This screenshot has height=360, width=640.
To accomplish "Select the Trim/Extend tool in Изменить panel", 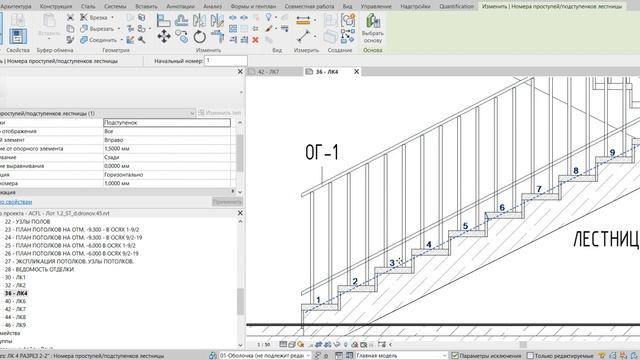I will pyautogui.click(x=217, y=37).
